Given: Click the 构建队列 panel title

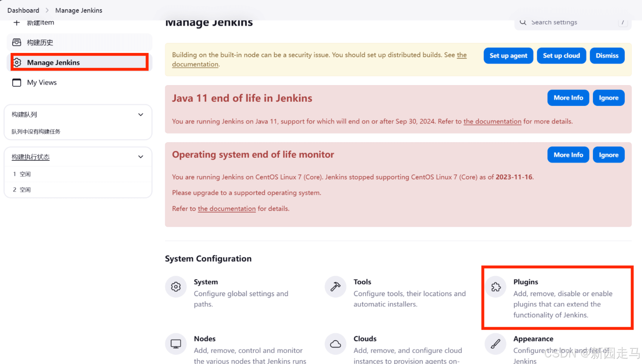Looking at the screenshot, I should pyautogui.click(x=24, y=115).
